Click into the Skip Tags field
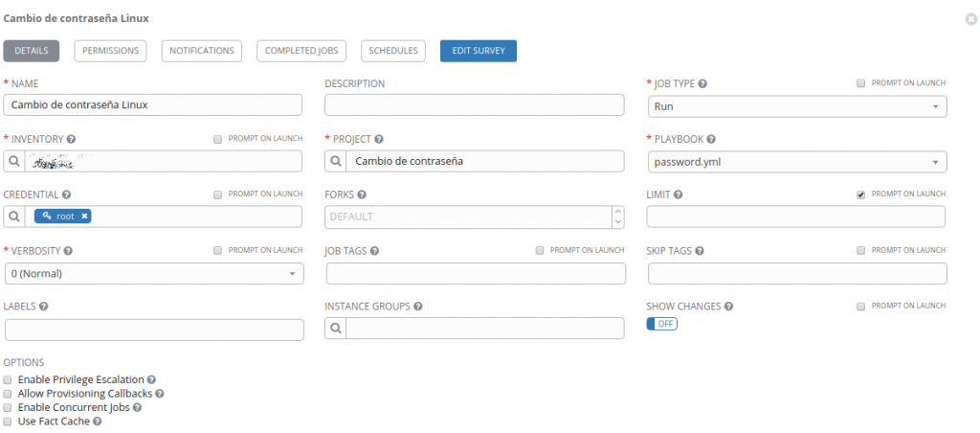Image resolution: width=980 pixels, height=433 pixels. (797, 273)
